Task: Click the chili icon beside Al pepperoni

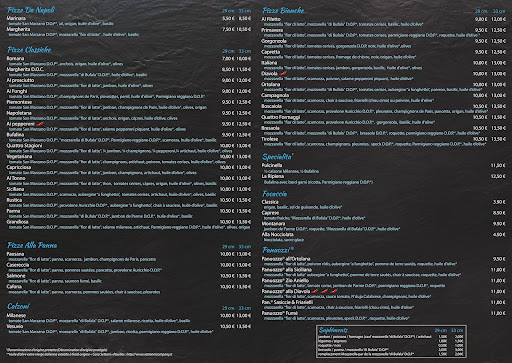Action: [40, 124]
